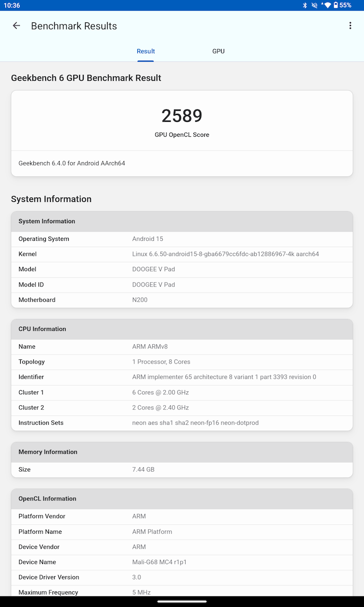Tap the Mali-G68 MC4 r1p1 value
Image resolution: width=364 pixels, height=607 pixels.
point(159,562)
